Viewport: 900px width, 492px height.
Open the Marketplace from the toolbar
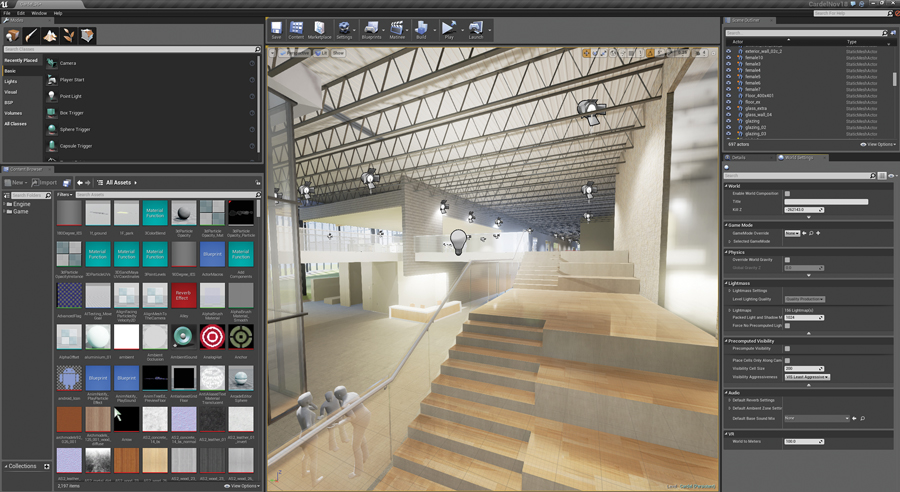point(319,30)
